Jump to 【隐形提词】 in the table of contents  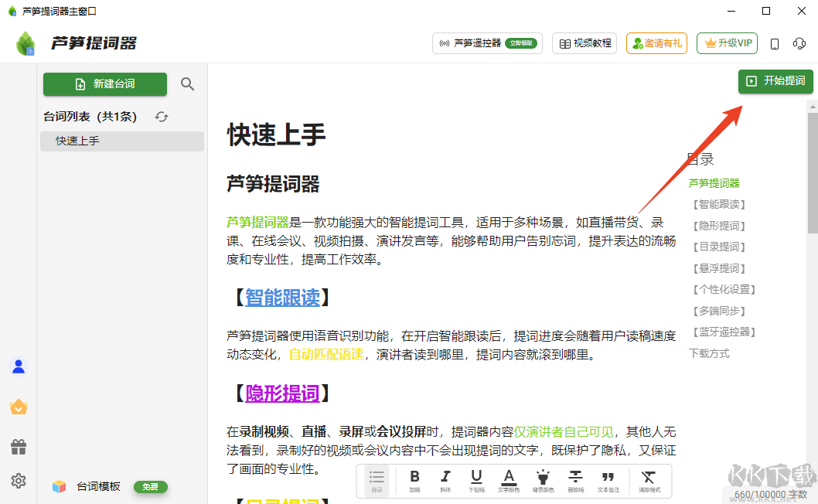pyautogui.click(x=719, y=226)
